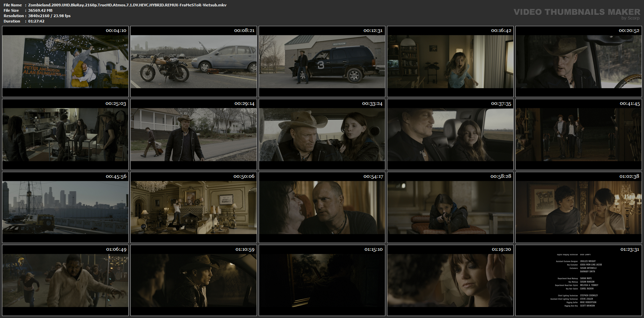This screenshot has height=318, width=644.
Task: Click the file size value 36569.42 MB
Action: (40, 10)
